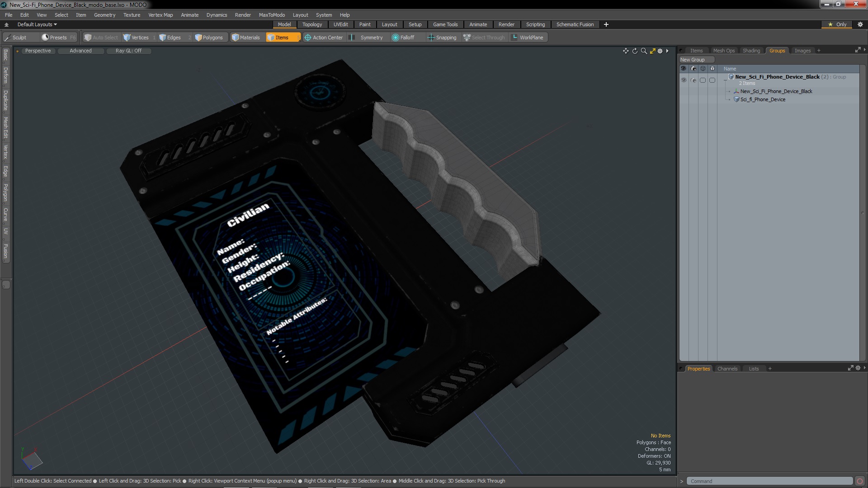Expand Groups panel side arrow
This screenshot has width=868, height=488.
click(864, 50)
